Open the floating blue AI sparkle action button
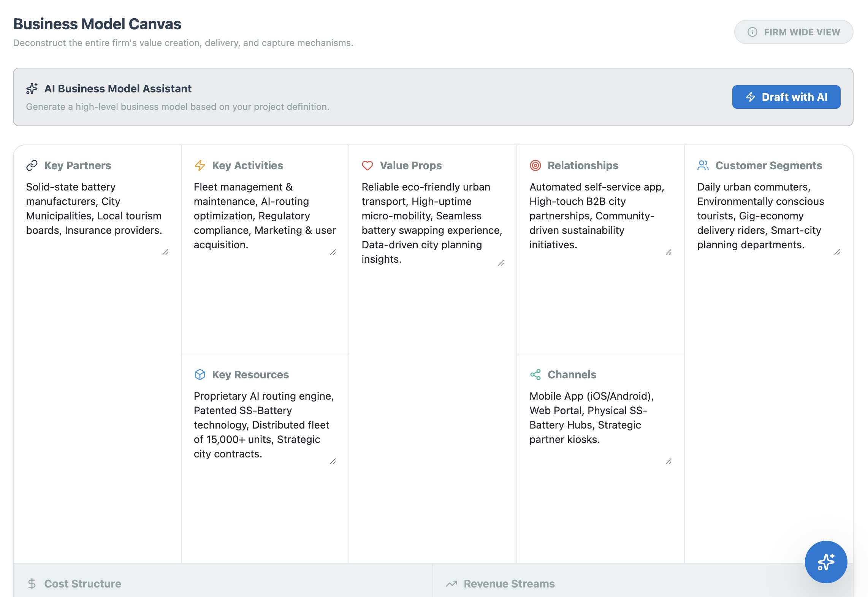This screenshot has width=868, height=597. tap(826, 562)
